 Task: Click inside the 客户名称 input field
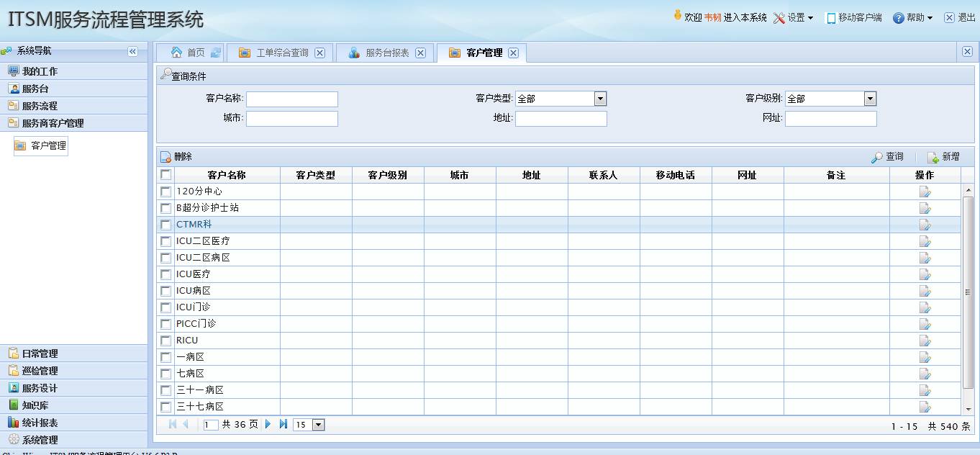pos(291,99)
